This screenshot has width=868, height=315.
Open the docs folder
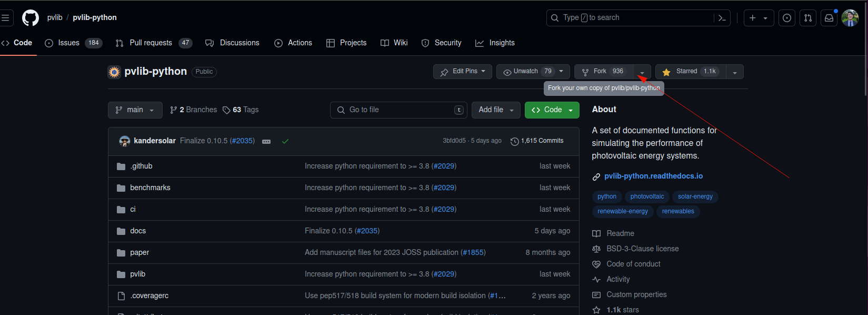pyautogui.click(x=138, y=231)
